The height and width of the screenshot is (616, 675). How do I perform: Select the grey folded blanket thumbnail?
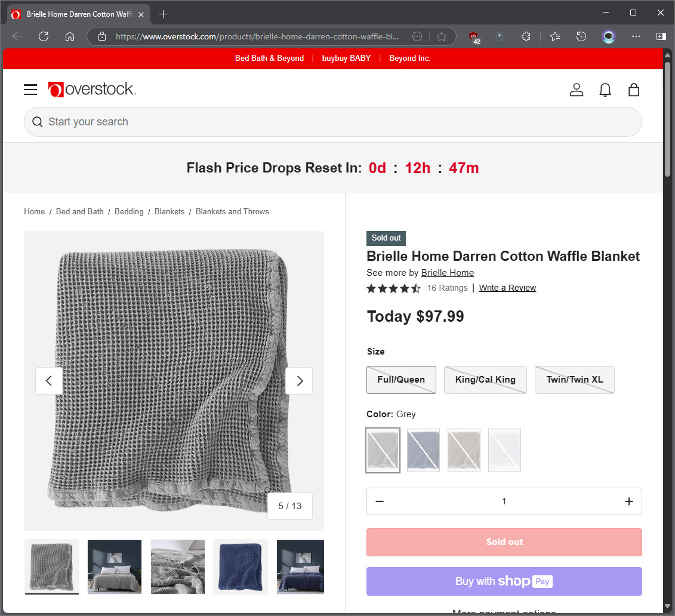click(52, 566)
